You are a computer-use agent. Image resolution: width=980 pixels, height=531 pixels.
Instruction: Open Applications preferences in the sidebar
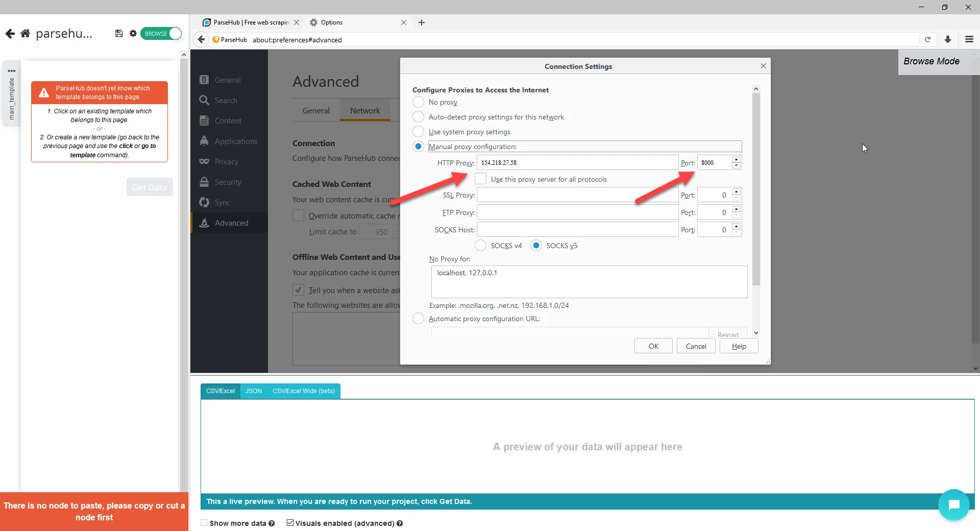click(x=229, y=141)
